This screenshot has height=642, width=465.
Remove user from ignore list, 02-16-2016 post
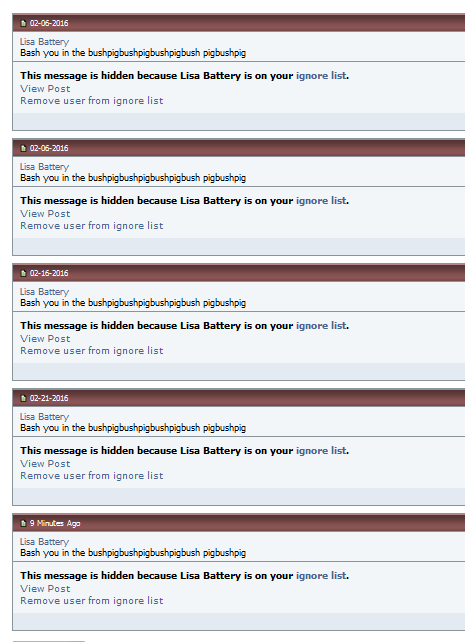(92, 351)
